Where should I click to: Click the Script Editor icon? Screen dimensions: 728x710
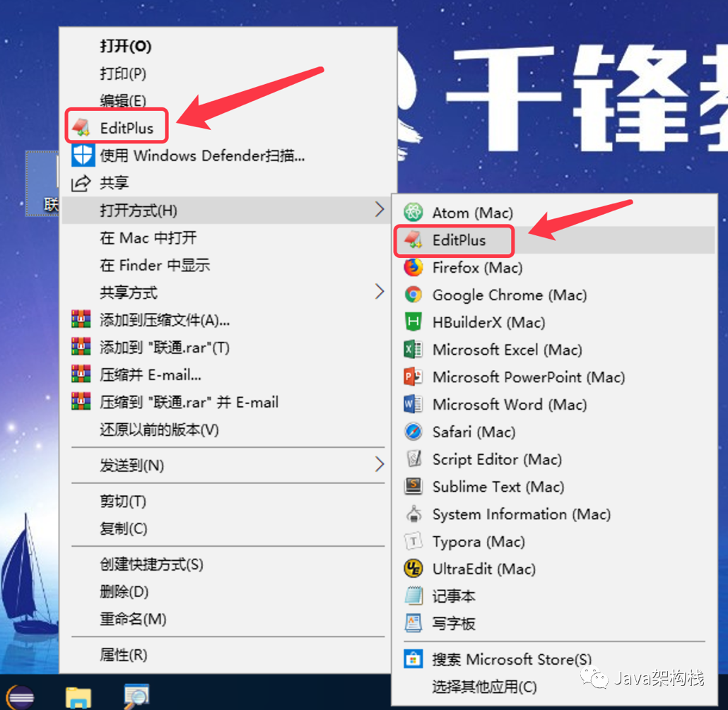(413, 458)
